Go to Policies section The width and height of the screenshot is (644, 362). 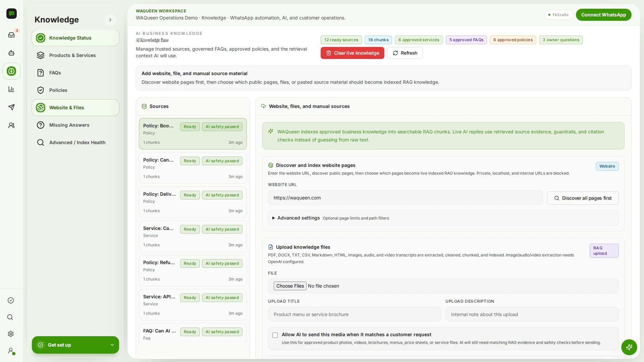[x=75, y=90]
